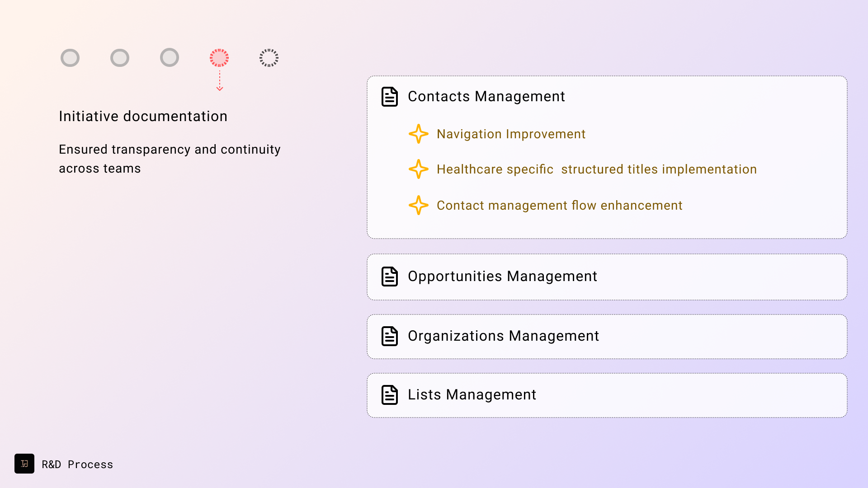The height and width of the screenshot is (488, 868).
Task: Select the third gray step circle
Action: (170, 57)
